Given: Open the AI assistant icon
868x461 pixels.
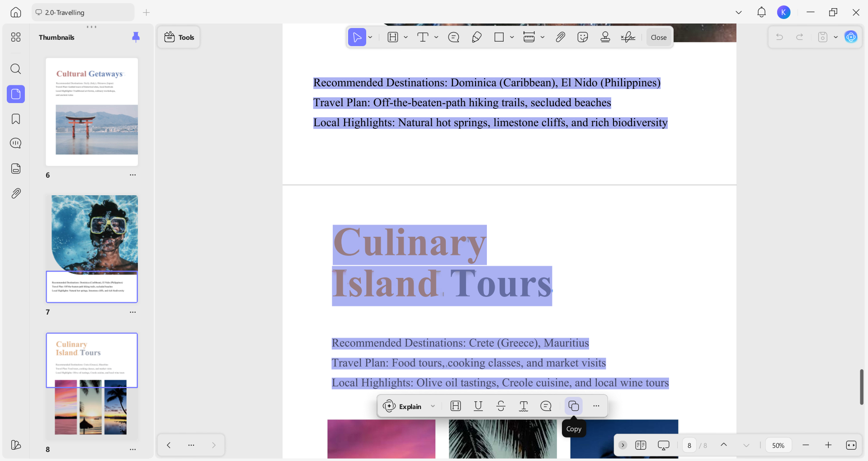Looking at the screenshot, I should pos(851,37).
